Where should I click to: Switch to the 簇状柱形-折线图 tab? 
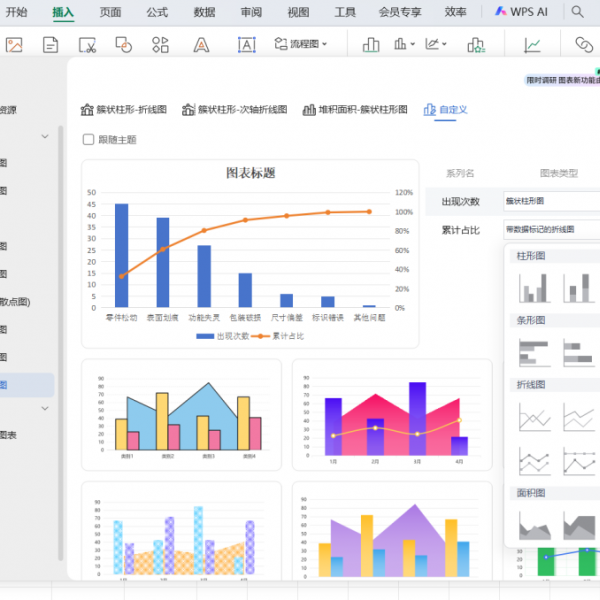[x=123, y=110]
